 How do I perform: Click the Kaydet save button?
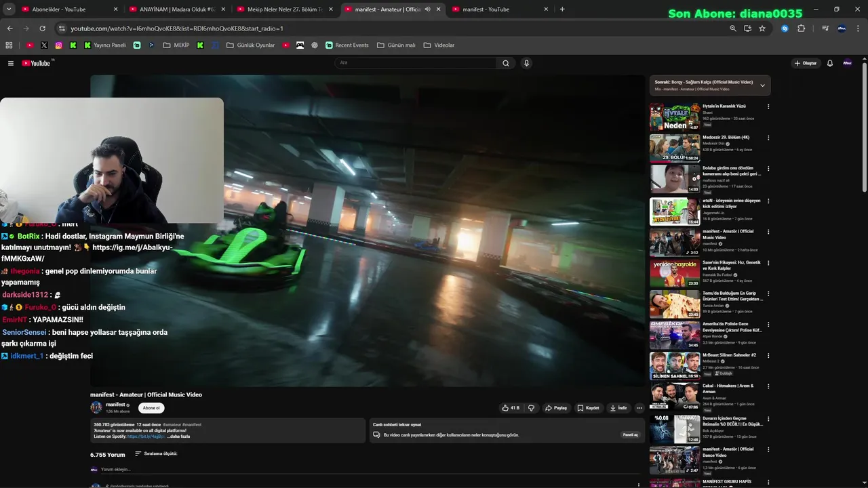589,408
